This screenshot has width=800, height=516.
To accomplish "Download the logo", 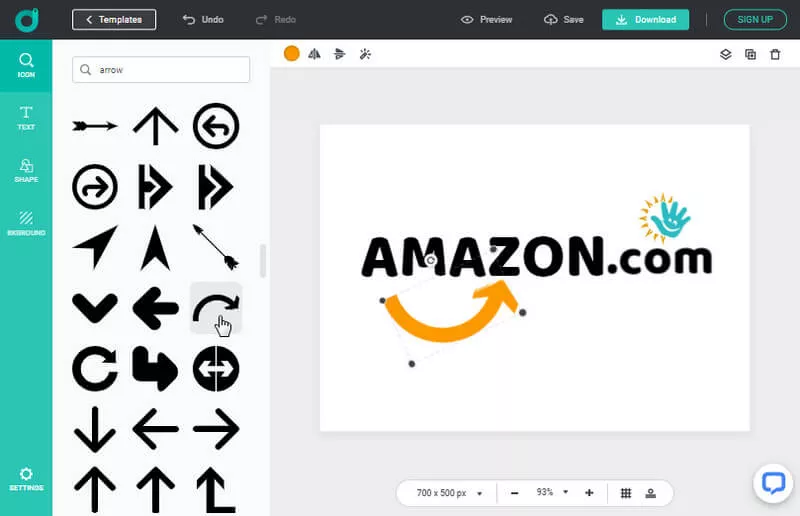I will (x=645, y=19).
